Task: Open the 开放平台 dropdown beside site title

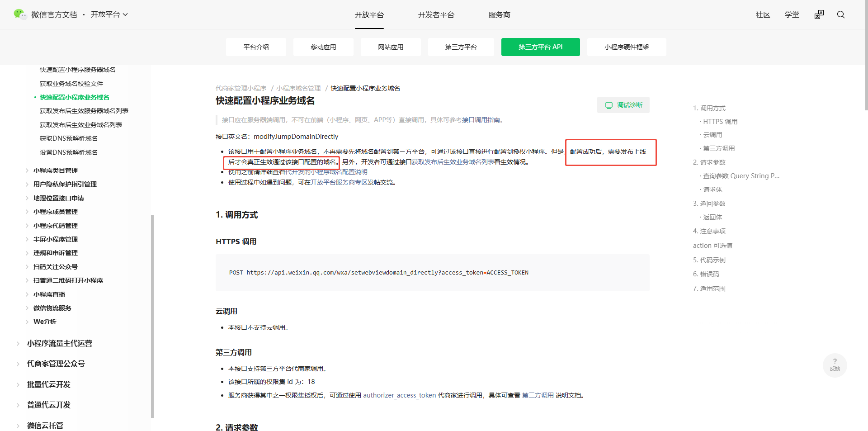Action: point(109,14)
